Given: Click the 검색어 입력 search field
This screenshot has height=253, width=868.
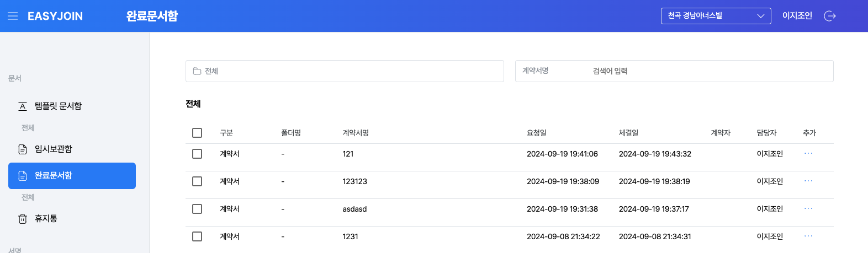Looking at the screenshot, I should click(707, 71).
